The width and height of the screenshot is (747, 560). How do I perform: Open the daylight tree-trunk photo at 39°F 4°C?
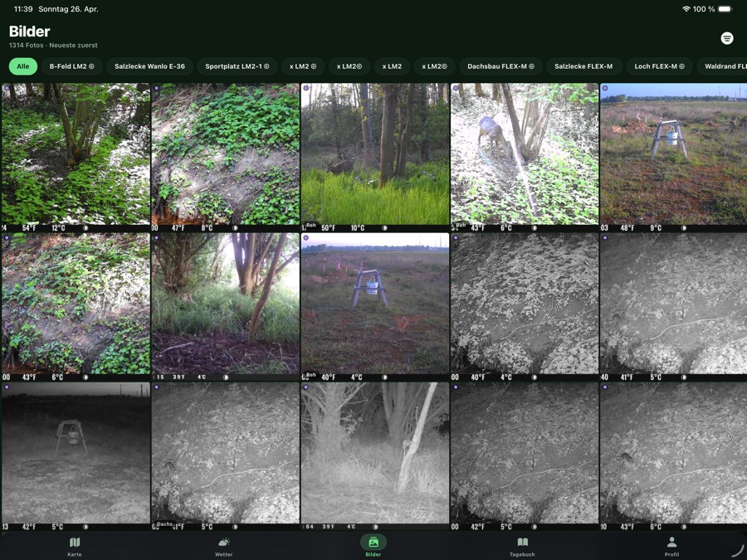(225, 307)
